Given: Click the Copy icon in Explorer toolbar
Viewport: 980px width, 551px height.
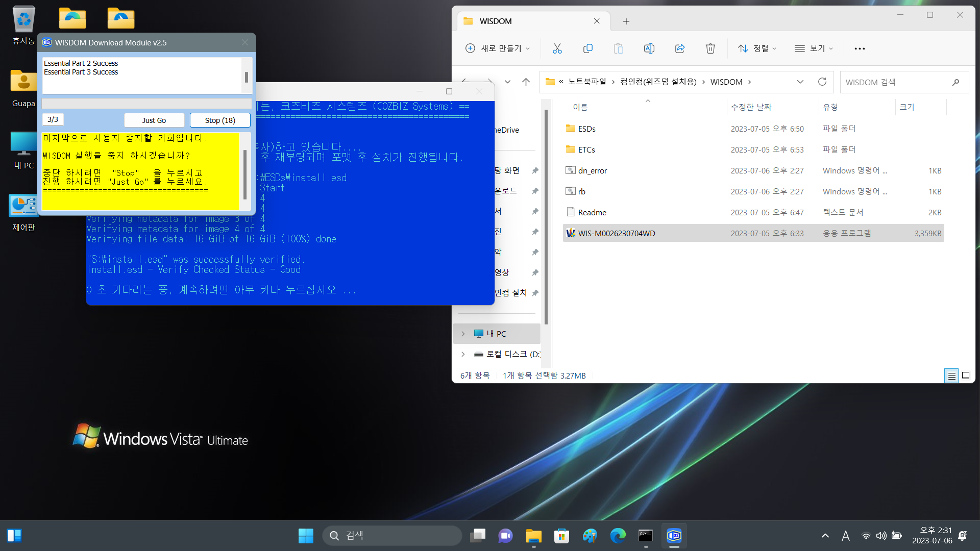Looking at the screenshot, I should coord(587,48).
